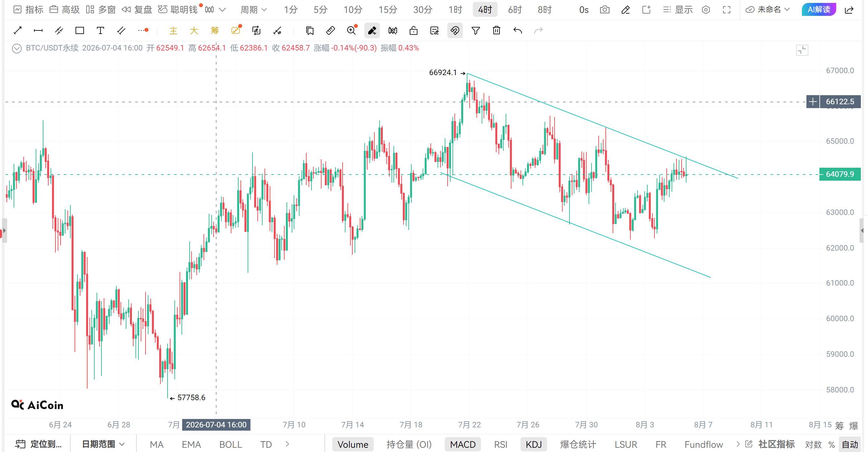Select the double-line brush tool
The height and width of the screenshot is (452, 868).
tap(121, 31)
